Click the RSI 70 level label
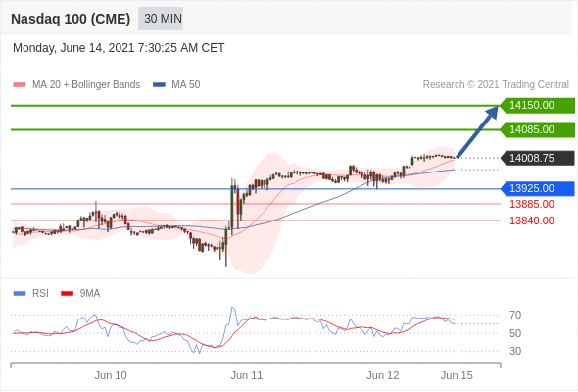This screenshot has height=392, width=578. (x=515, y=315)
